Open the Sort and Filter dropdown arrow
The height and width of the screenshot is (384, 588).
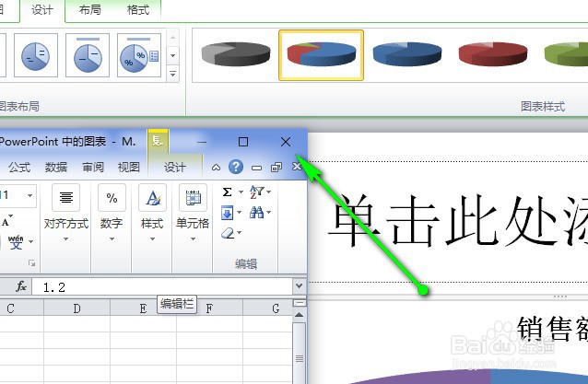pyautogui.click(x=269, y=192)
